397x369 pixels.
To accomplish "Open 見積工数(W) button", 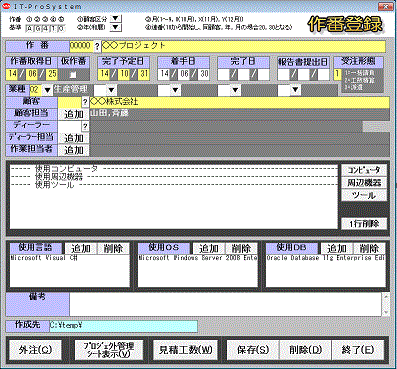I will [185, 350].
